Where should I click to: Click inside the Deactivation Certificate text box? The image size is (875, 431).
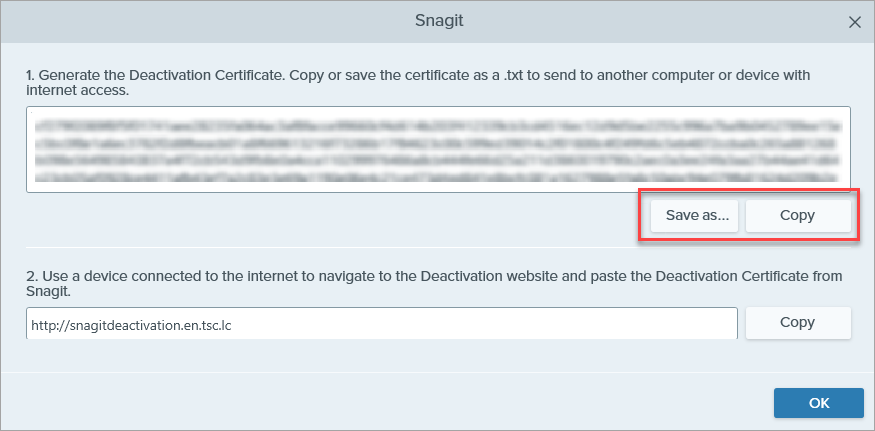click(438, 149)
